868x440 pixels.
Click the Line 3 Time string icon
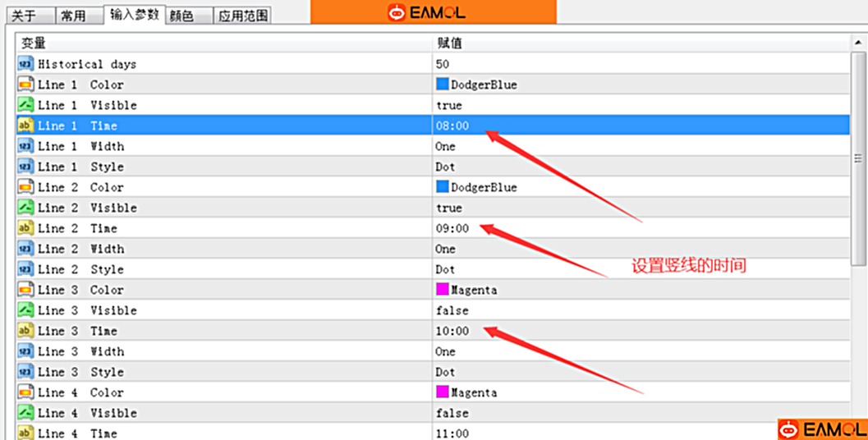tap(25, 331)
